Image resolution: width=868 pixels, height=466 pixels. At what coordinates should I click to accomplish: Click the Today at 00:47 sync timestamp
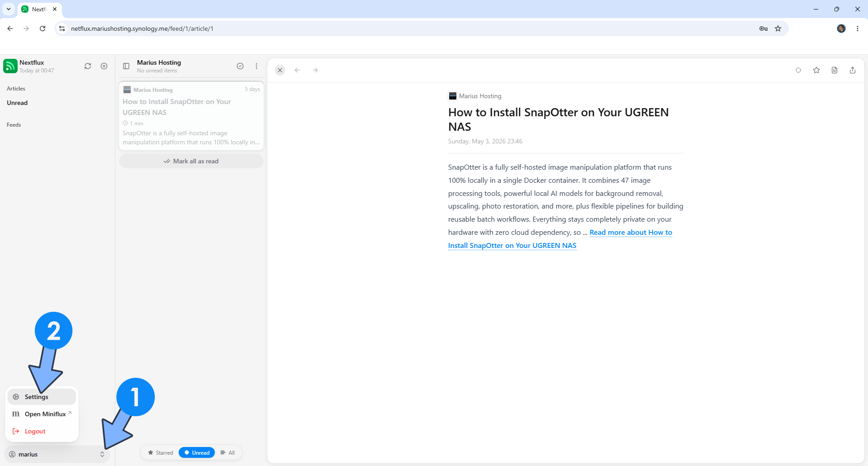tap(37, 71)
